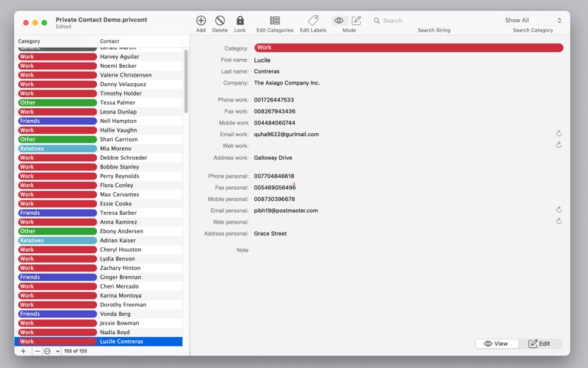The height and width of the screenshot is (368, 588).
Task: Click the Email personal refresh arrow icon
Action: coord(559,210)
